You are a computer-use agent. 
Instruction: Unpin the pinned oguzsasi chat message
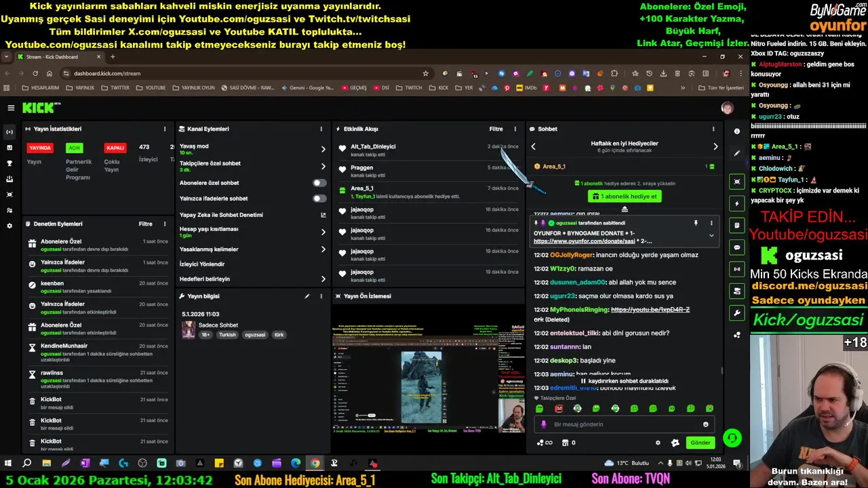click(x=696, y=223)
